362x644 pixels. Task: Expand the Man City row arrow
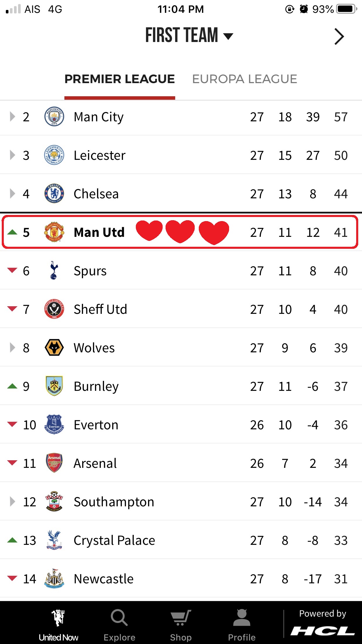(12, 117)
